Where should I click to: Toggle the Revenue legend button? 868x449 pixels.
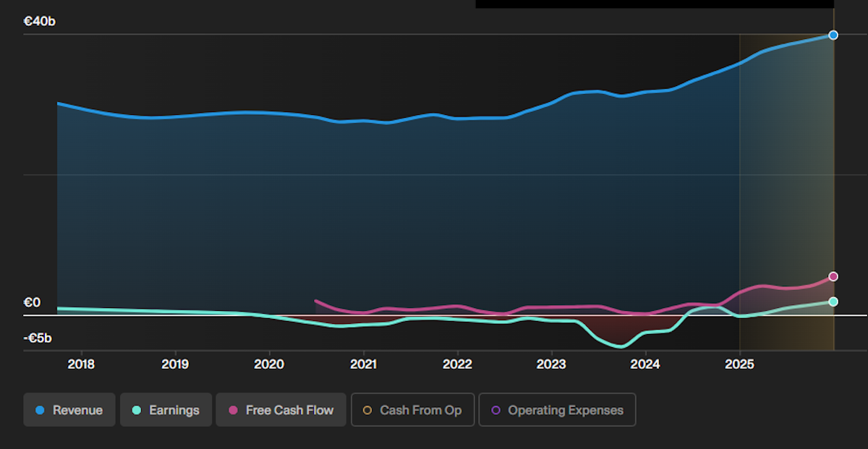(69, 410)
